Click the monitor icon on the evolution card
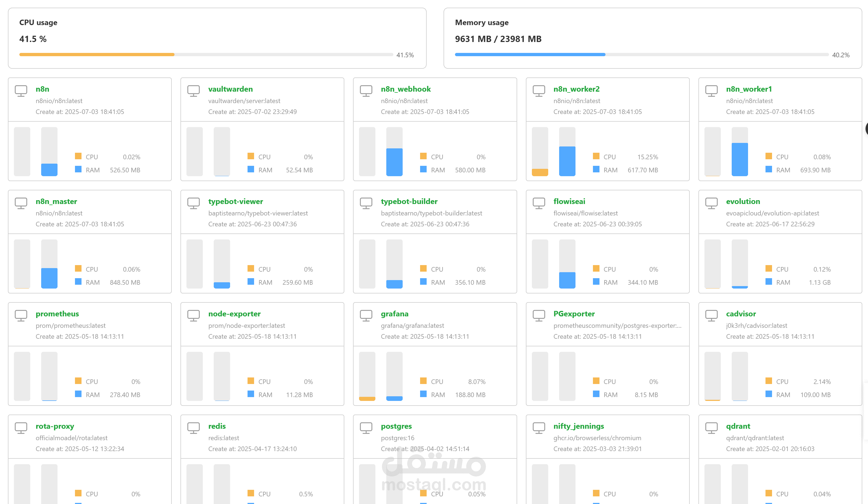The width and height of the screenshot is (868, 504). pyautogui.click(x=712, y=203)
